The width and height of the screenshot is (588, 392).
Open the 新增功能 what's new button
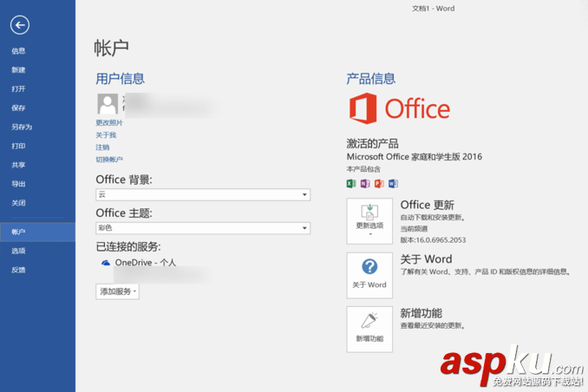click(369, 330)
